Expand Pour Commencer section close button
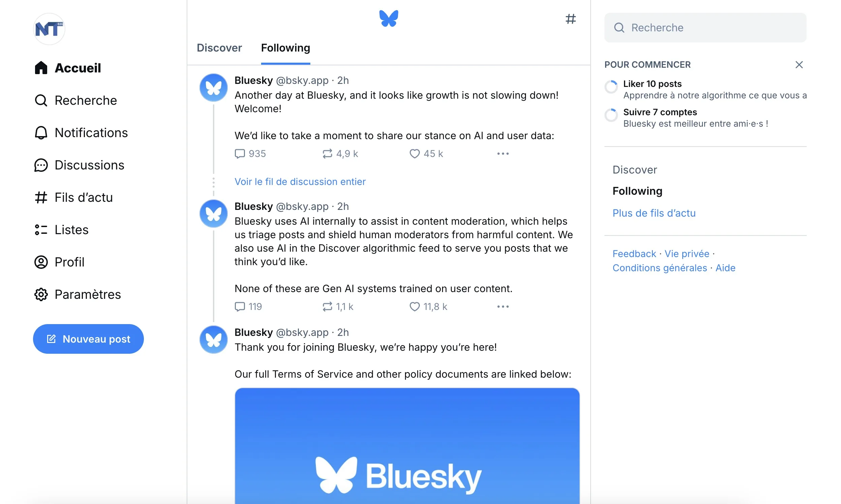 click(799, 65)
